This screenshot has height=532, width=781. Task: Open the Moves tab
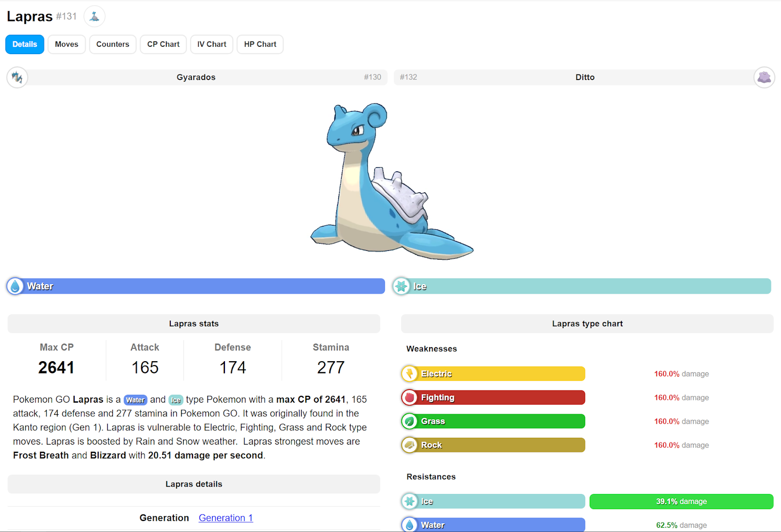(x=66, y=44)
